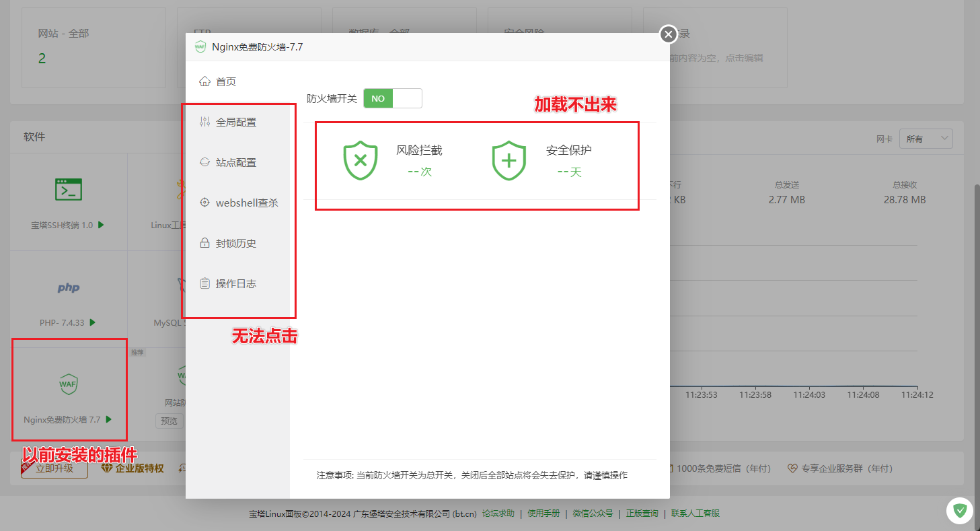Open the 使用手册 footer link
The height and width of the screenshot is (531, 980).
coord(543,514)
